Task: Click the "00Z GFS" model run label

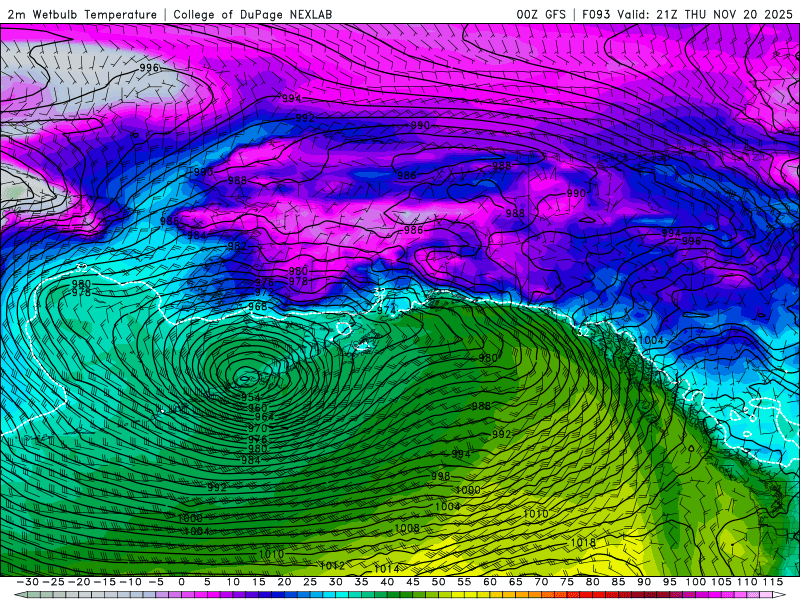Action: click(541, 14)
